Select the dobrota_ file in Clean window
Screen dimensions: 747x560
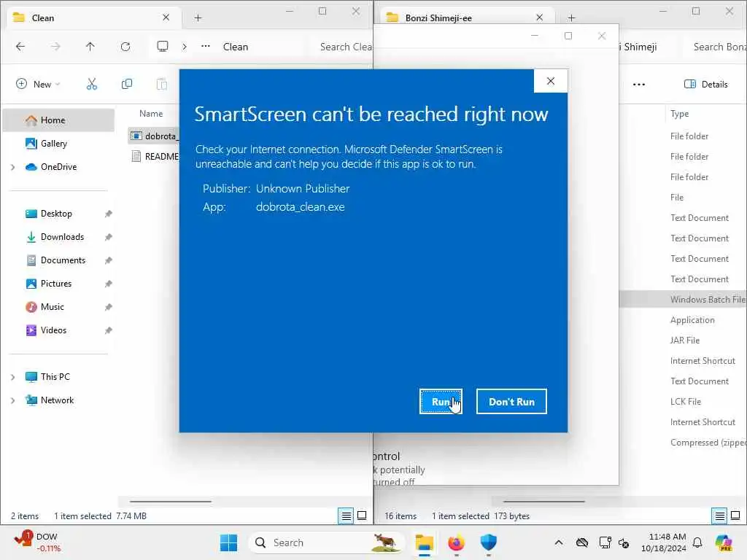[x=153, y=136]
